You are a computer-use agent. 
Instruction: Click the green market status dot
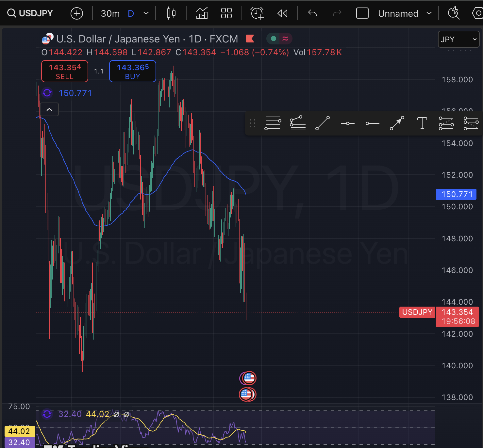(274, 39)
